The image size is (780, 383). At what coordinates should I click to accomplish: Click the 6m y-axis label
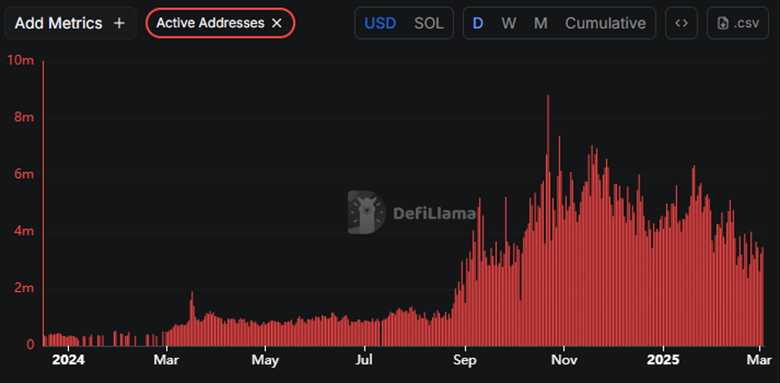point(24,175)
